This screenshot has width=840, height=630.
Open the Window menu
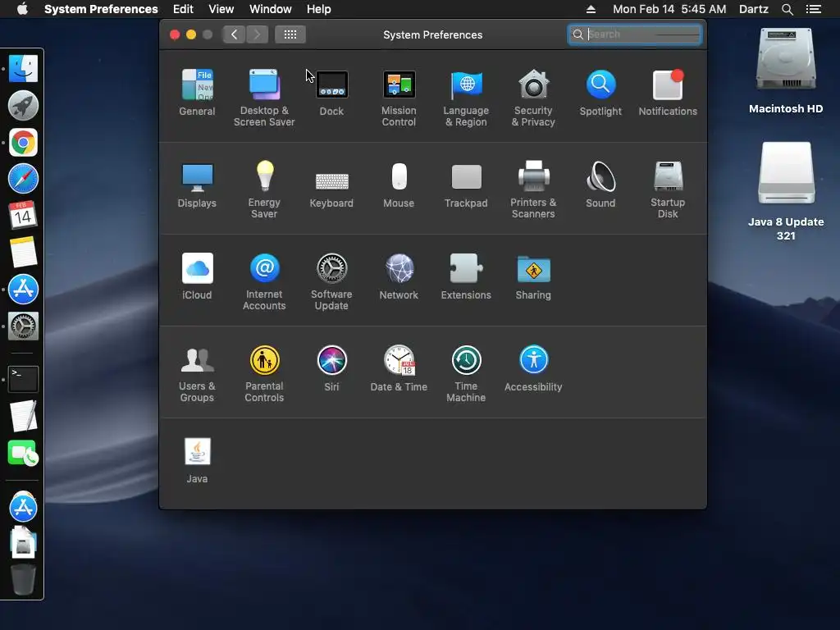(x=271, y=9)
